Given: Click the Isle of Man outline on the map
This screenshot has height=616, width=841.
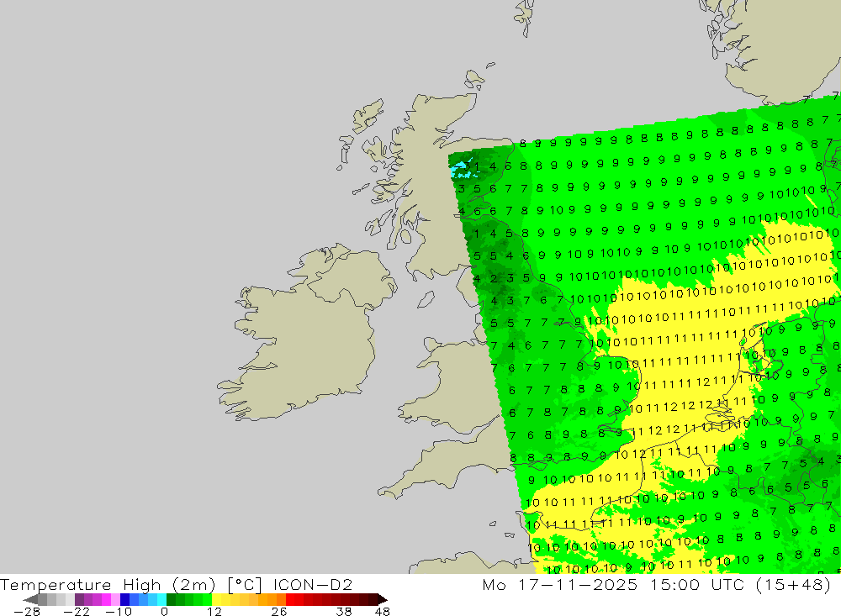Looking at the screenshot, I should 426,299.
